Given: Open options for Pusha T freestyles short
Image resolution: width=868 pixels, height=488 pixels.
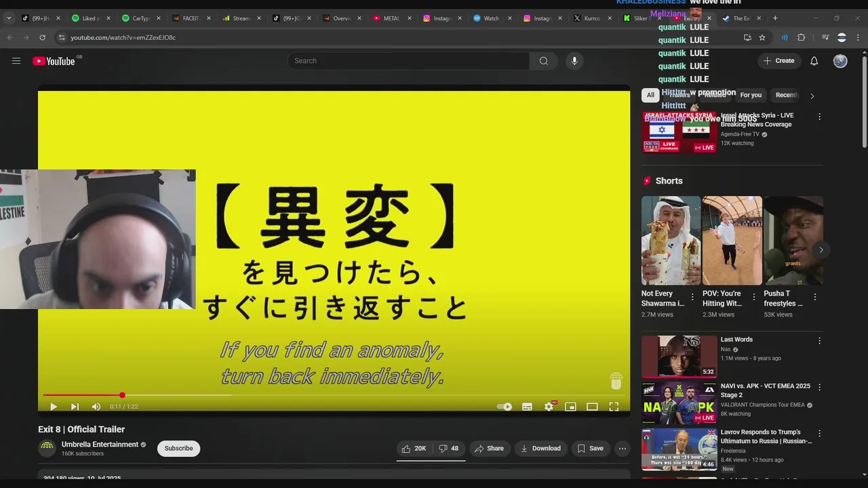Looking at the screenshot, I should pos(814,297).
